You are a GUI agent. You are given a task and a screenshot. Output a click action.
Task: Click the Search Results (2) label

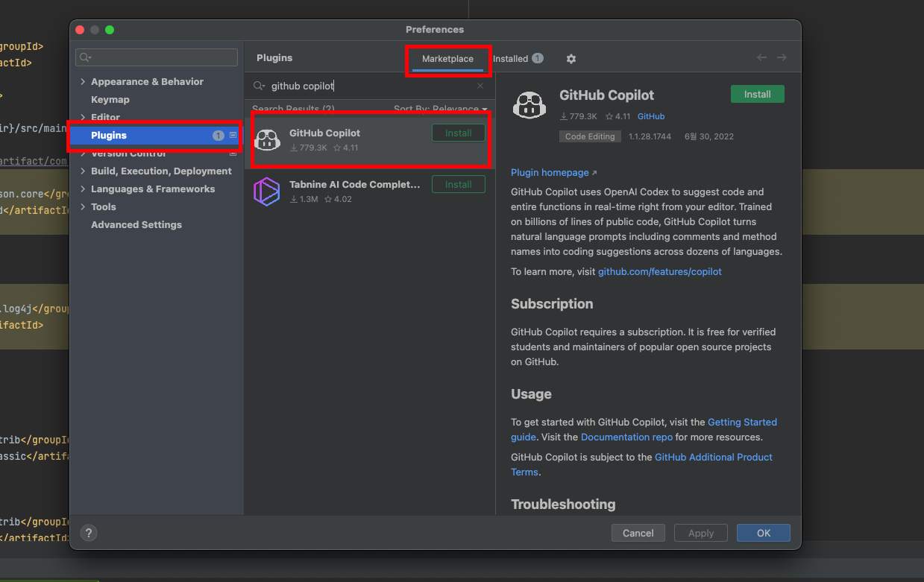[293, 110]
